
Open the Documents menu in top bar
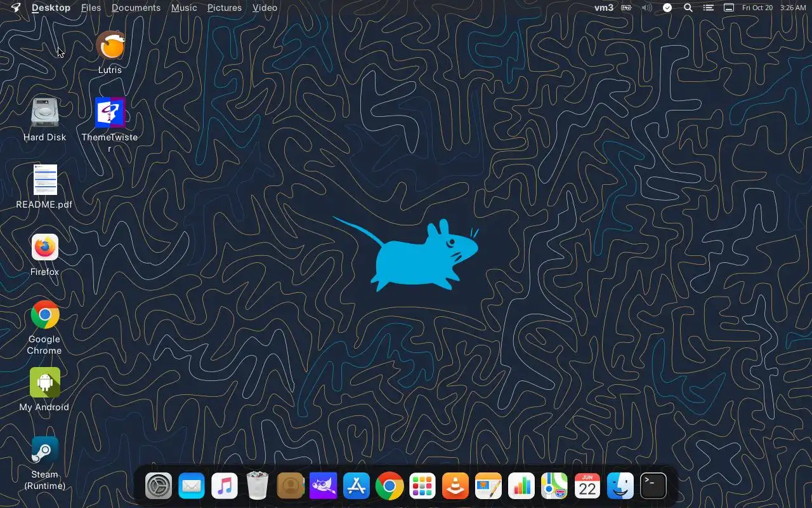point(136,8)
